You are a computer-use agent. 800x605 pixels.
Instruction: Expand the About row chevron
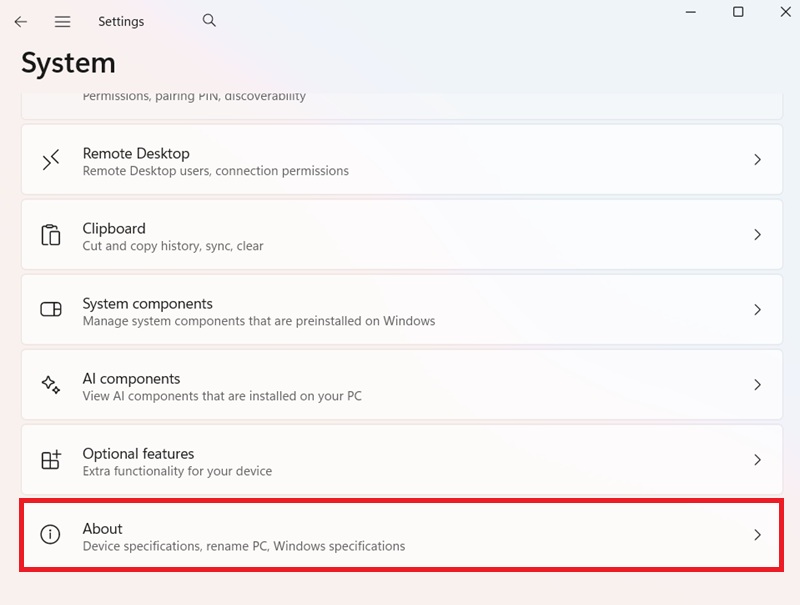(757, 536)
